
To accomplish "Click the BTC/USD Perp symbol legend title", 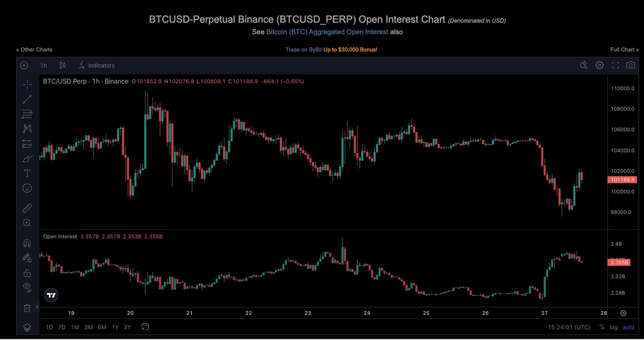I will coord(86,81).
